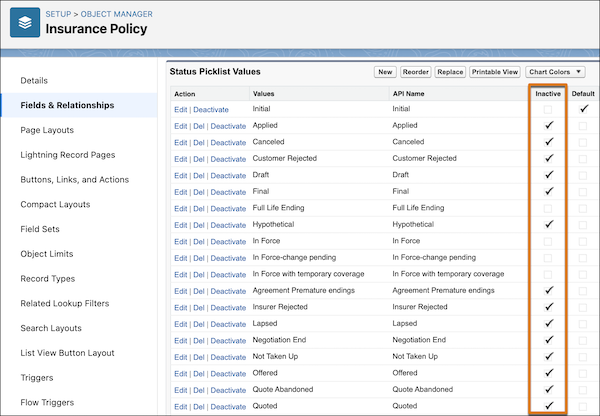Edit the Applied picklist value
Image resolution: width=600 pixels, height=416 pixels.
tap(181, 126)
